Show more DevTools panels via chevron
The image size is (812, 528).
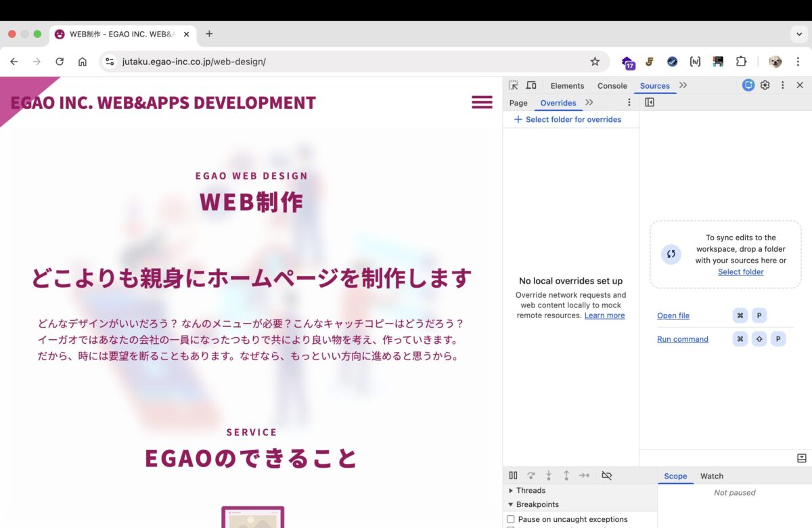click(683, 85)
